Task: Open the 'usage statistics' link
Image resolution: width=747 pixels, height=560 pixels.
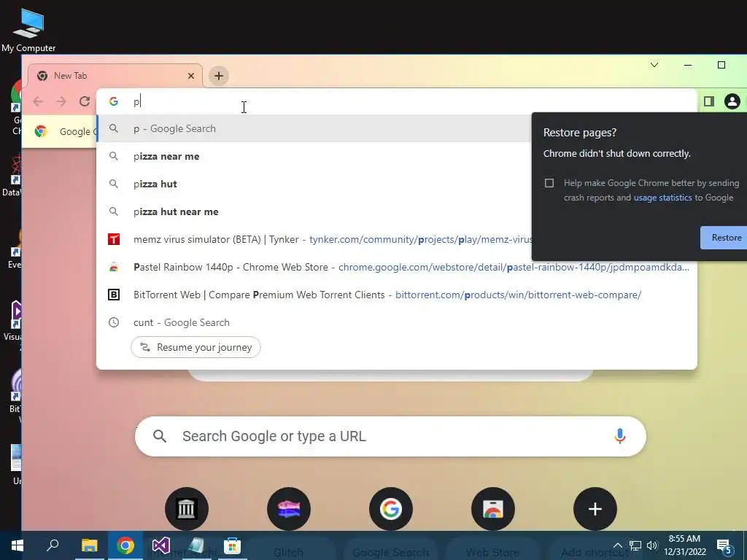Action: pos(662,198)
